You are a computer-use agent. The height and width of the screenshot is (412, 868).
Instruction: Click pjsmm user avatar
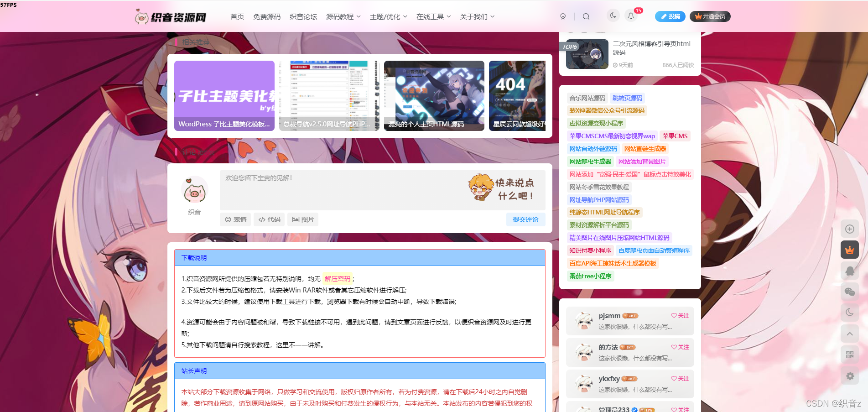pos(584,321)
